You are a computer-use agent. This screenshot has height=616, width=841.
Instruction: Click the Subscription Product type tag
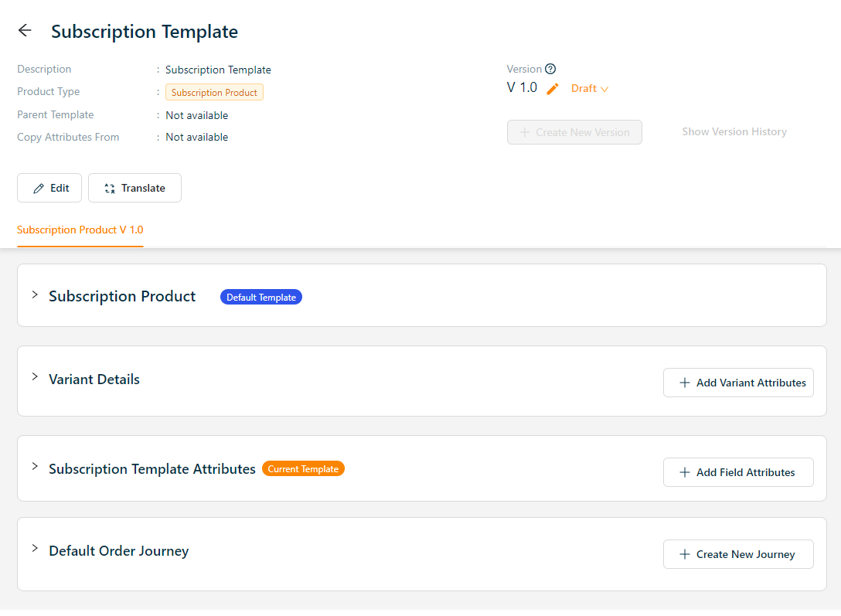click(x=214, y=93)
